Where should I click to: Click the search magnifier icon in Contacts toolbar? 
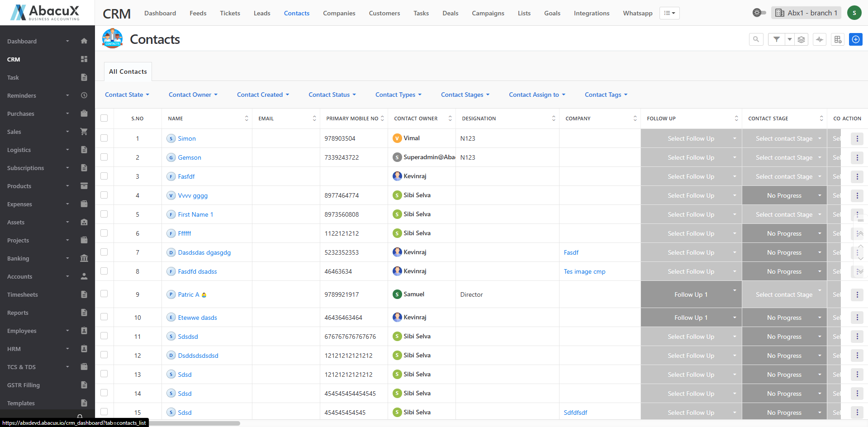coord(756,39)
